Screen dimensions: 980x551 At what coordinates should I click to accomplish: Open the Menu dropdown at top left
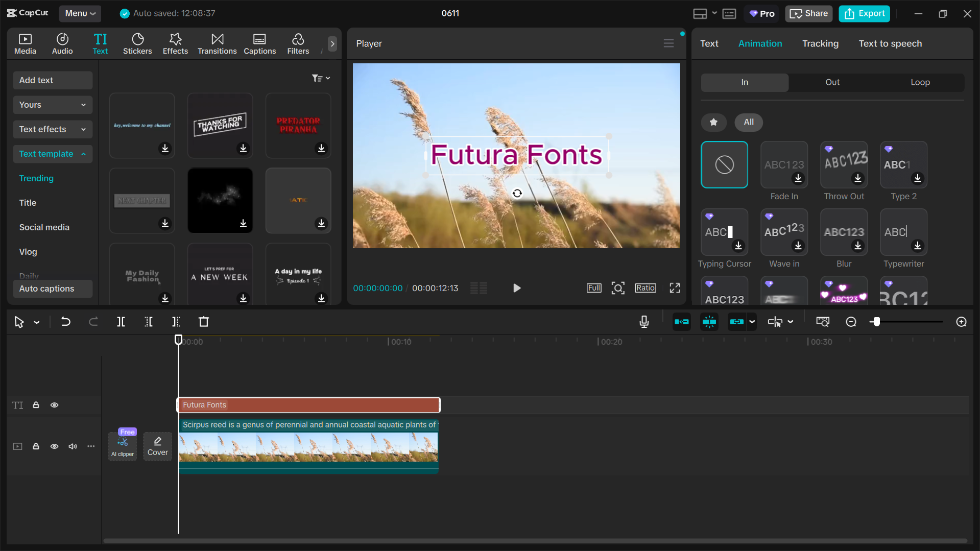click(80, 13)
